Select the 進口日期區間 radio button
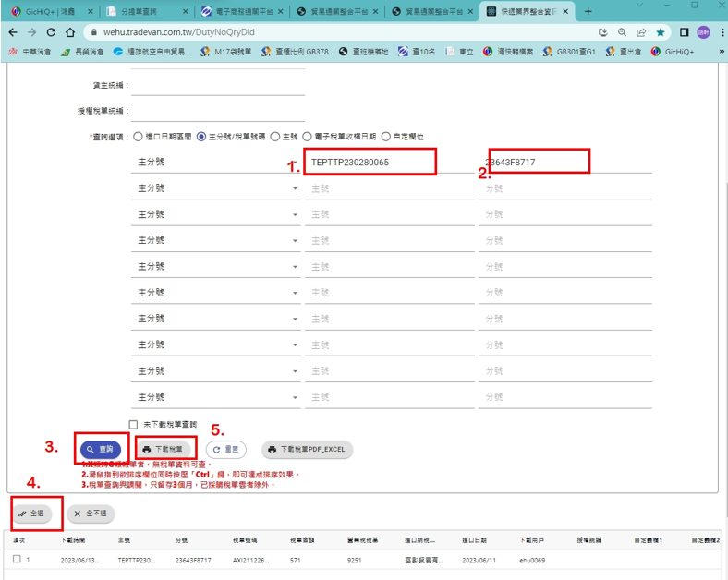Image resolution: width=728 pixels, height=580 pixels. pos(139,137)
